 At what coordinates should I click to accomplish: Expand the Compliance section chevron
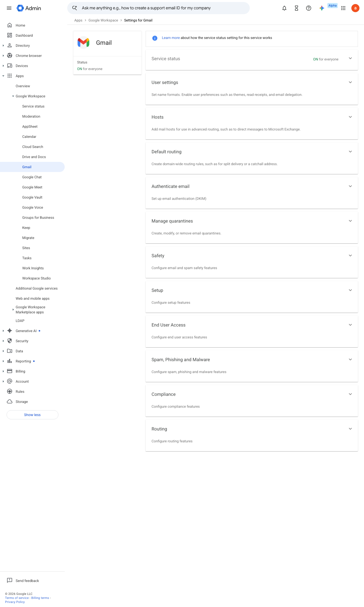pos(350,394)
